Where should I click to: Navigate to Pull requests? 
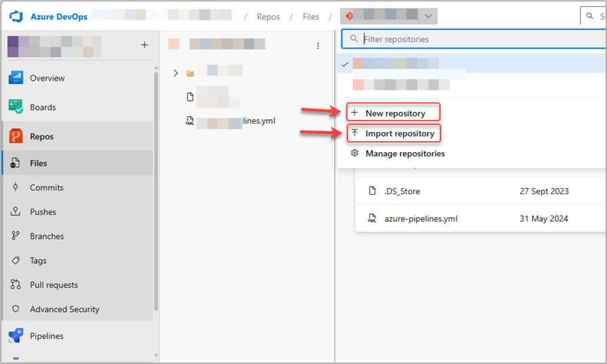[54, 285]
